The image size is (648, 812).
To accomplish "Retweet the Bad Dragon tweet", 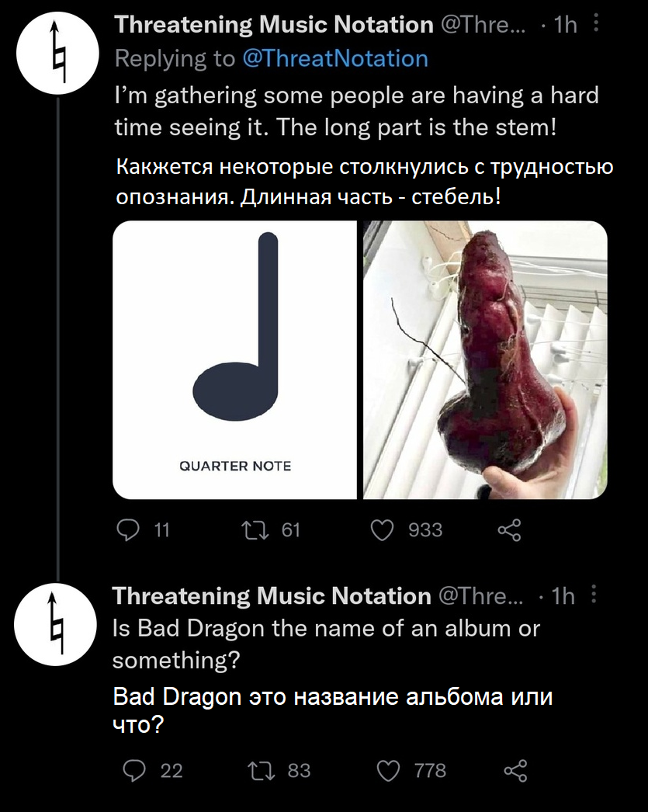I will click(256, 770).
